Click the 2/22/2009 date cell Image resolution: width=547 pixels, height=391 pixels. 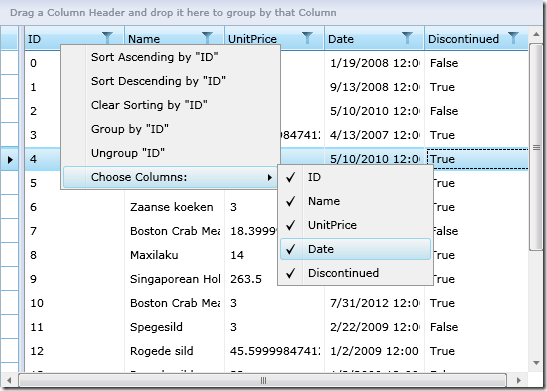(x=374, y=327)
